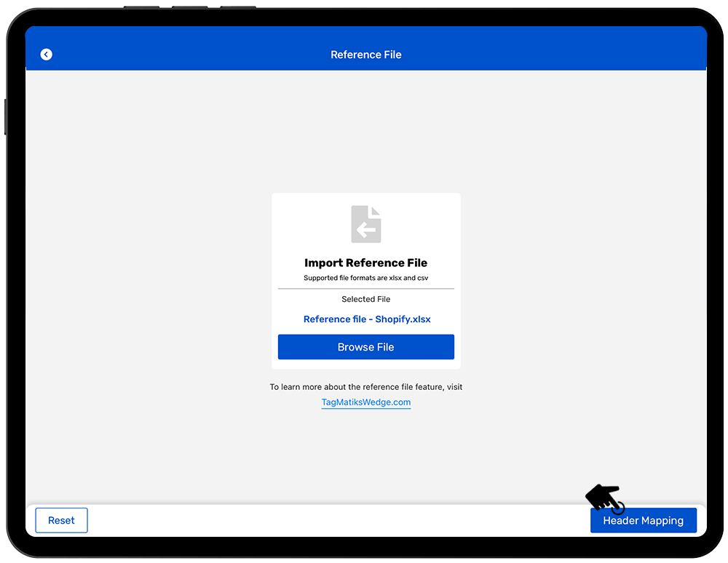Click the Reset button
728x563 pixels.
click(61, 521)
